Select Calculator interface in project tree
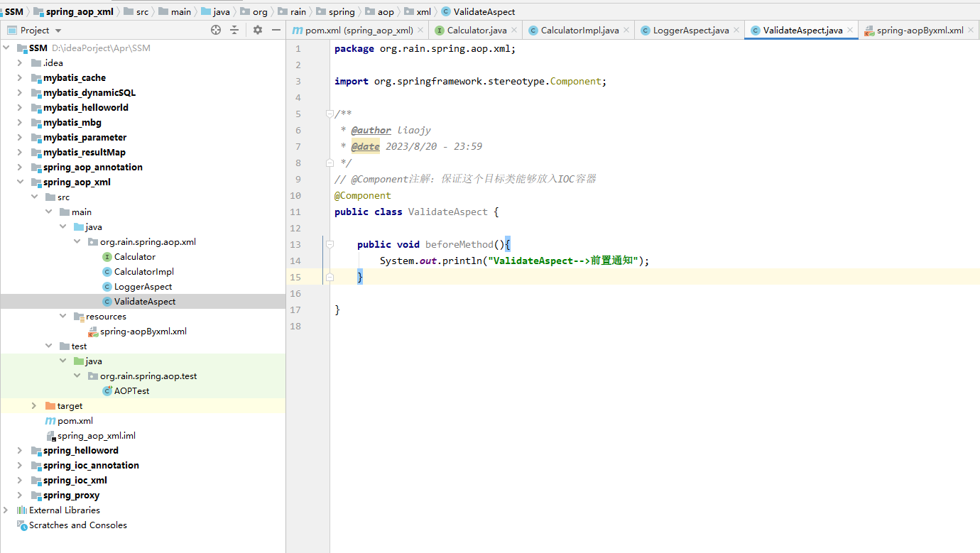The width and height of the screenshot is (980, 553). [x=135, y=257]
